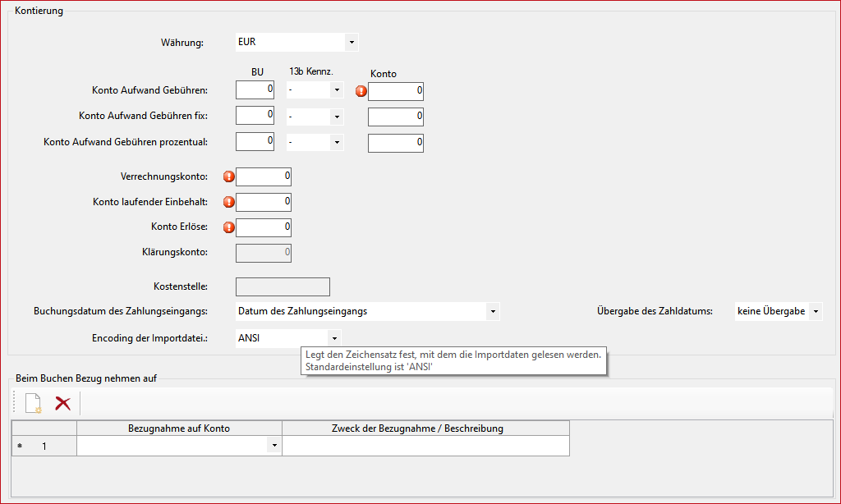Open Übergabe des Zahldatums dropdown
This screenshot has height=504, width=841.
[815, 312]
